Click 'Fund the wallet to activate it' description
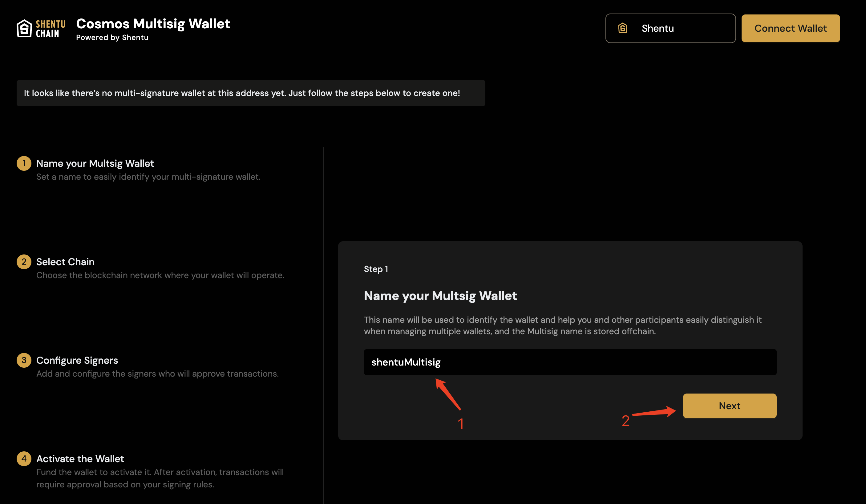This screenshot has width=866, height=504. [x=160, y=478]
